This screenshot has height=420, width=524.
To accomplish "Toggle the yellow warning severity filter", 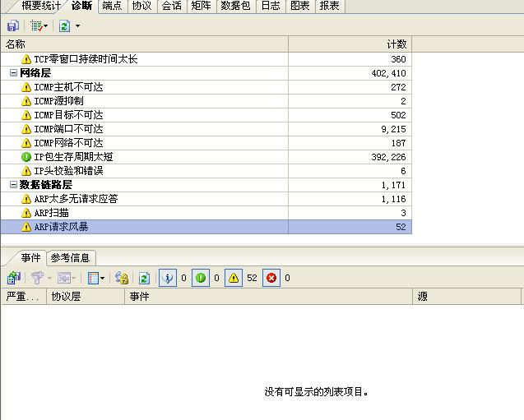I will 234,278.
